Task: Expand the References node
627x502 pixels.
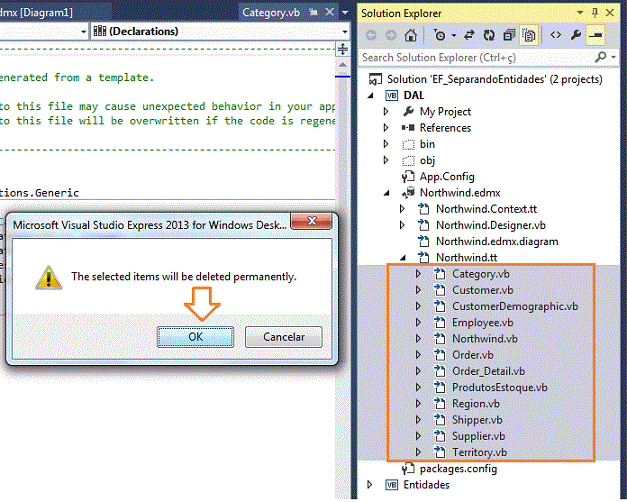Action: [386, 128]
